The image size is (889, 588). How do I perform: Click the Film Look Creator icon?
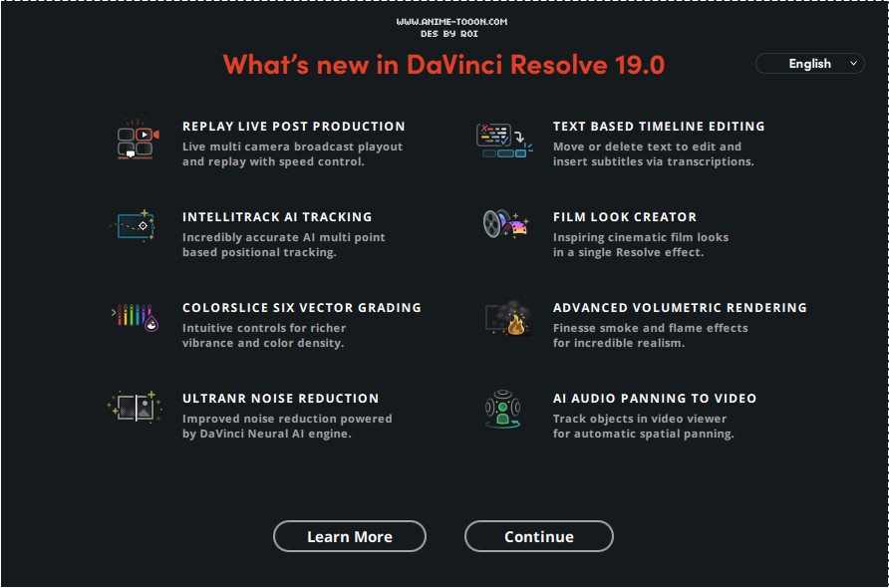(x=505, y=224)
